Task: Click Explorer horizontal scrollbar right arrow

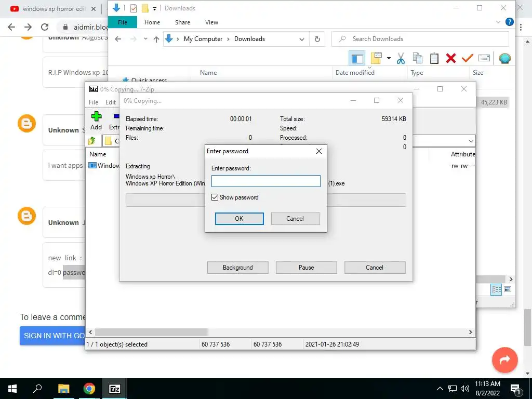Action: 511,279
